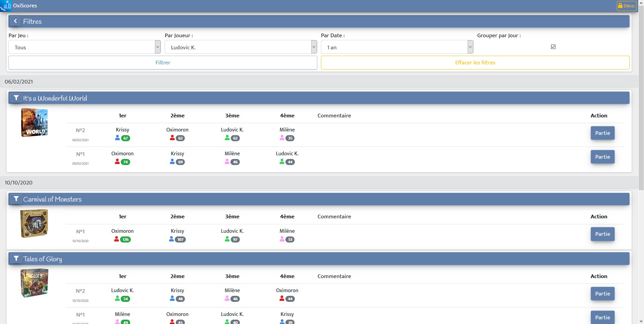Click the filter icon beside It's a Wonderful World
Viewport: 644px width, 324px height.
tap(16, 98)
